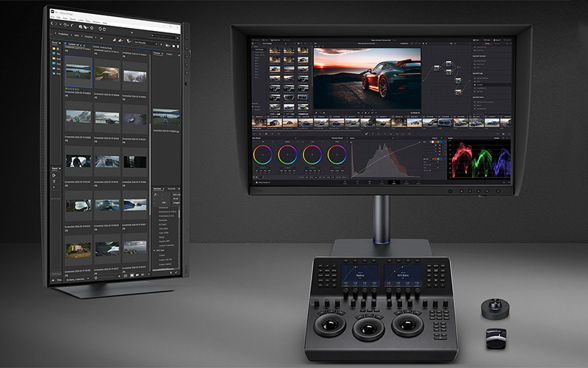588x368 pixels.
Task: Switch to the Publish panel tab
Action: click(x=170, y=54)
